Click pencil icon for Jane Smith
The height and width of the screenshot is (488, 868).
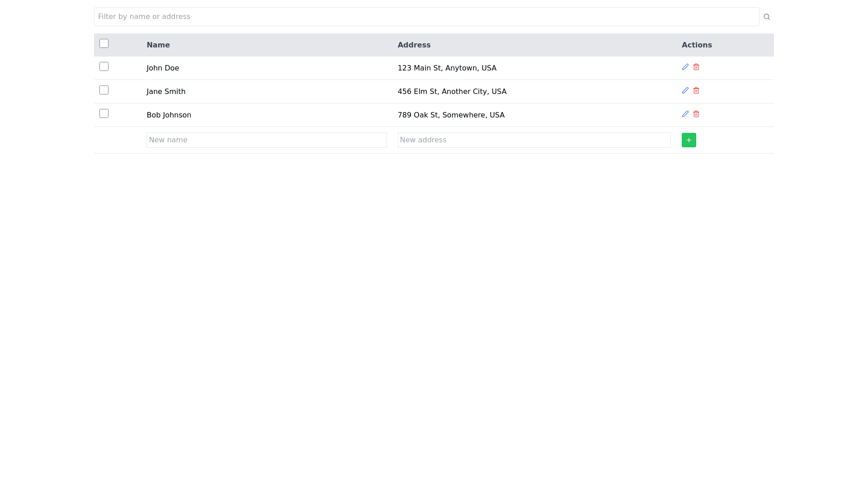685,90
